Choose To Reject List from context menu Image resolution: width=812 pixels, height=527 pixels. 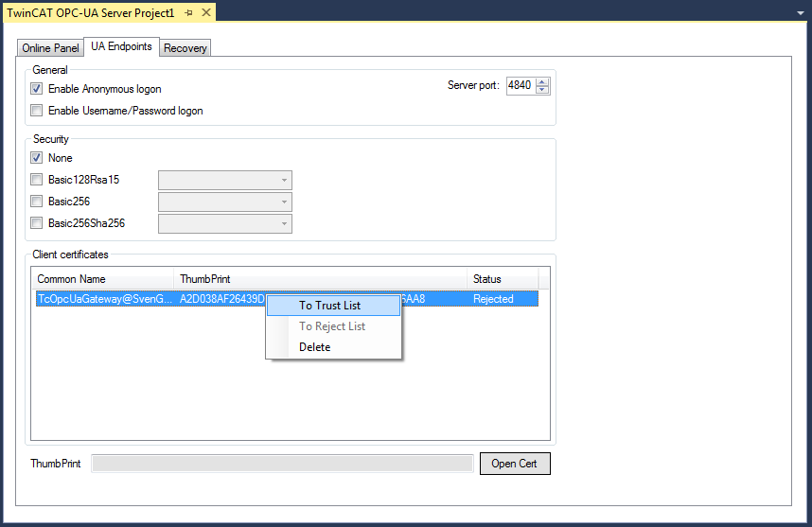(333, 326)
